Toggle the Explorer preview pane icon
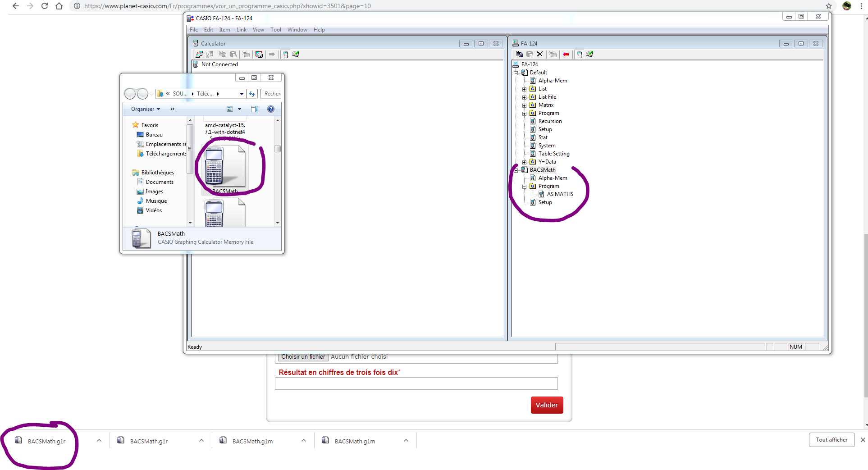 (255, 109)
